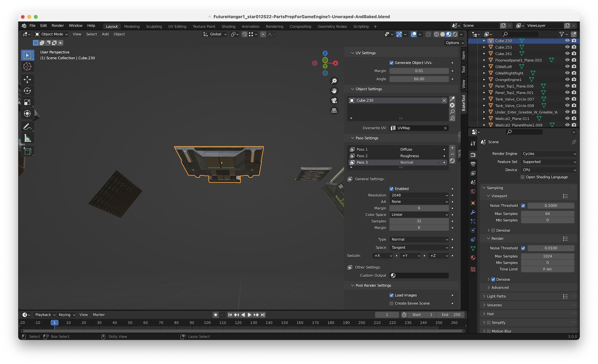The image size is (598, 364).
Task: Add a new bake pass with plus
Action: [x=452, y=148]
